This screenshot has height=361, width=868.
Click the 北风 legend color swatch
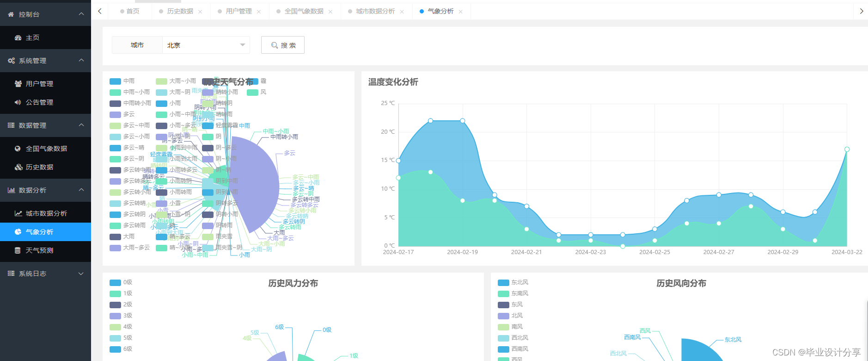[503, 316]
